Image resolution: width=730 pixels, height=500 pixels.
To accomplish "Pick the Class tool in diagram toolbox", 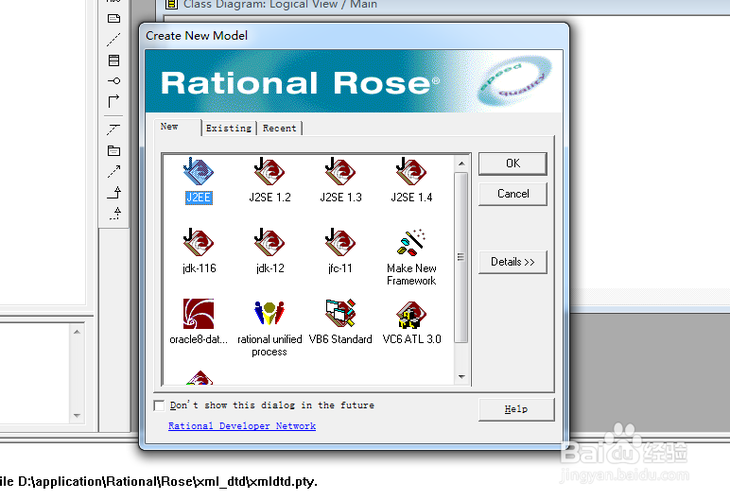I will pos(114,60).
